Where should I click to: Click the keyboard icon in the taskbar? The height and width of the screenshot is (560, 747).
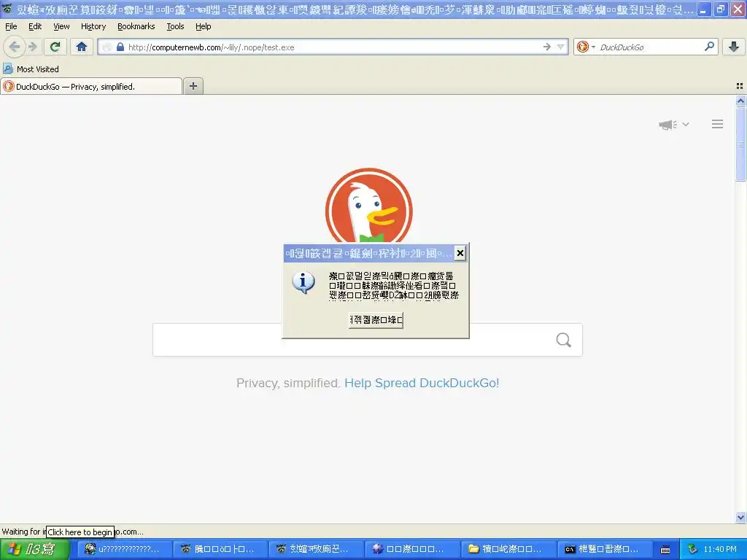coord(665,550)
